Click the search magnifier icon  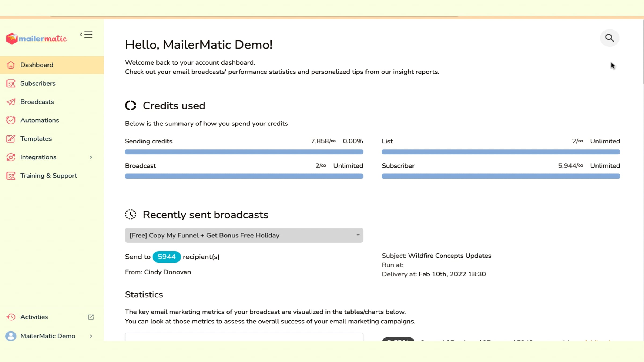[609, 38]
